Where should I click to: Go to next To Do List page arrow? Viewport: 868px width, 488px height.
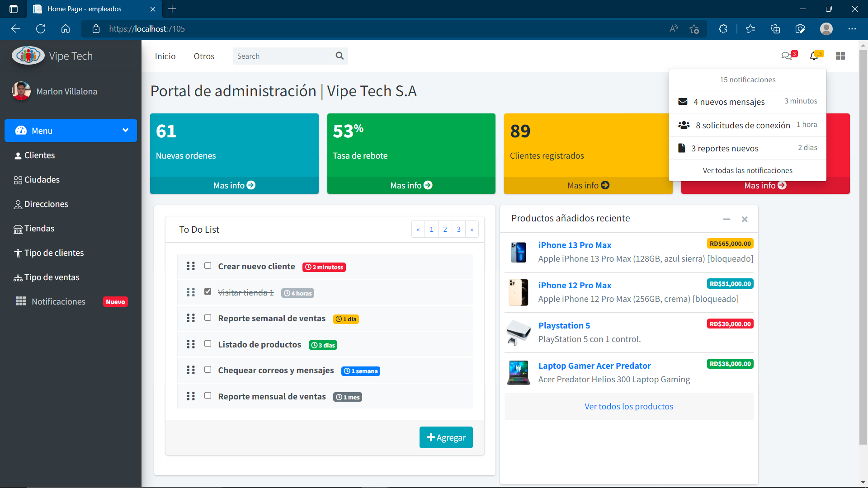472,230
